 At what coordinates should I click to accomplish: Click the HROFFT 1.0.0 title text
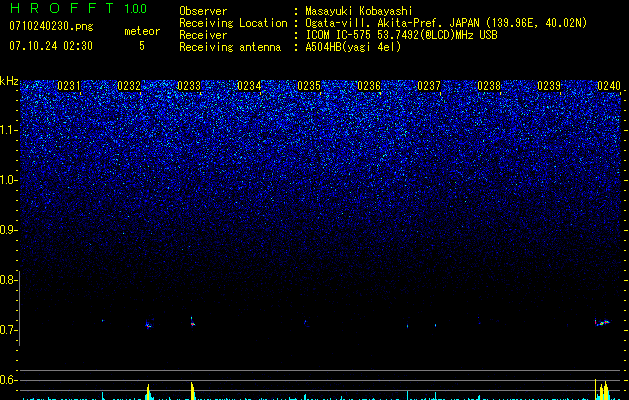[x=78, y=8]
